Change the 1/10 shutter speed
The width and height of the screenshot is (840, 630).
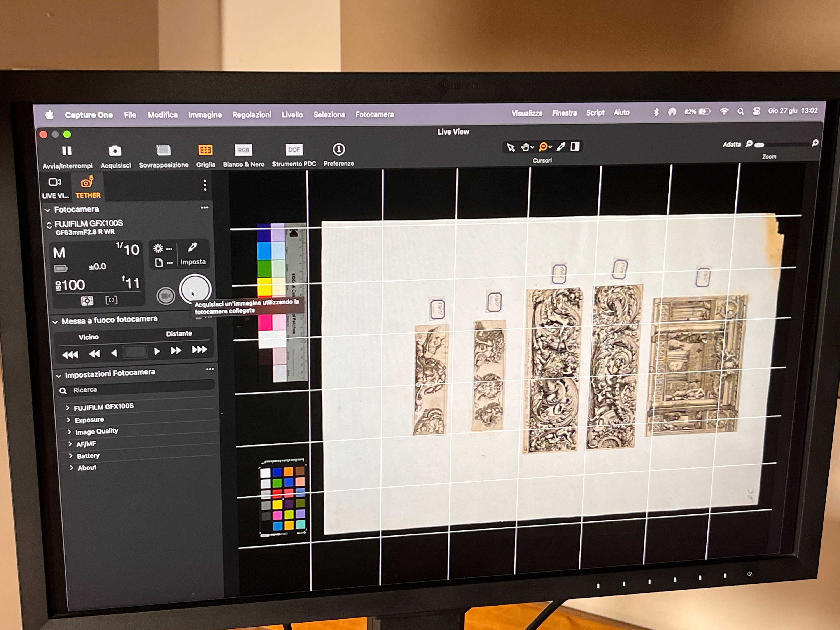pyautogui.click(x=128, y=249)
